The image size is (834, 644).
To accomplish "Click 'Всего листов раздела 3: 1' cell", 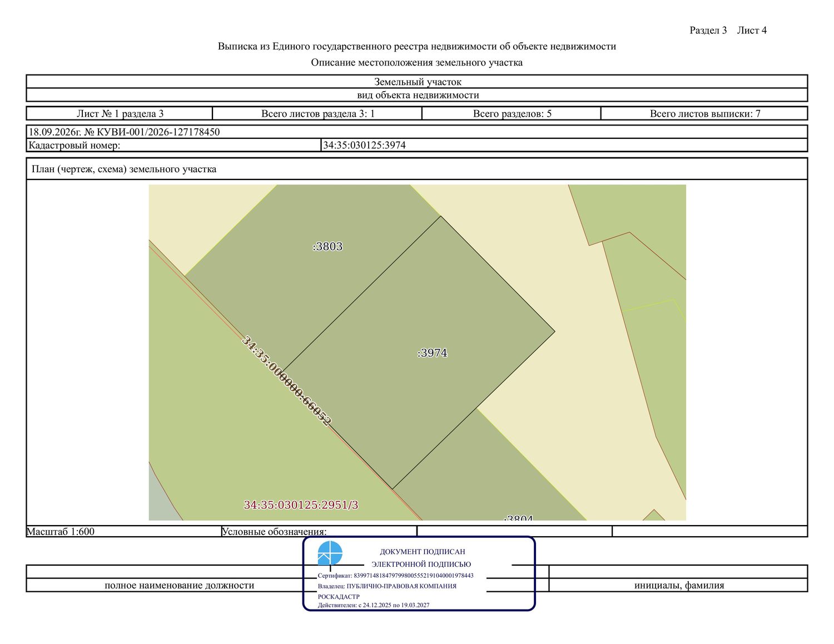I will [317, 113].
